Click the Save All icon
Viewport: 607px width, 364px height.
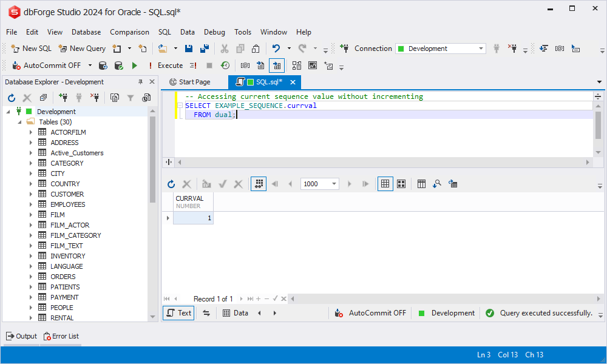pos(205,49)
